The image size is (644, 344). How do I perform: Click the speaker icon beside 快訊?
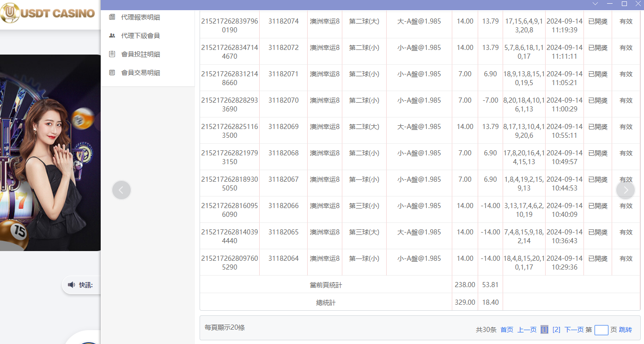coord(71,285)
